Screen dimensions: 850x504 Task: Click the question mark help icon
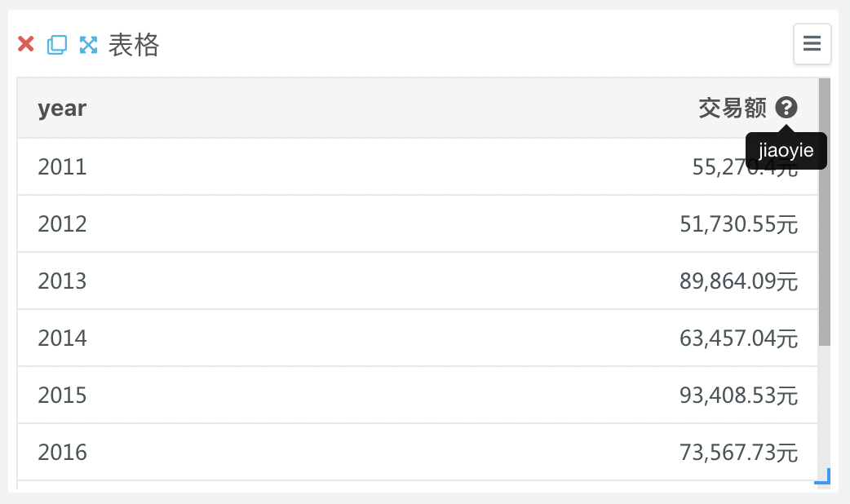tap(786, 108)
